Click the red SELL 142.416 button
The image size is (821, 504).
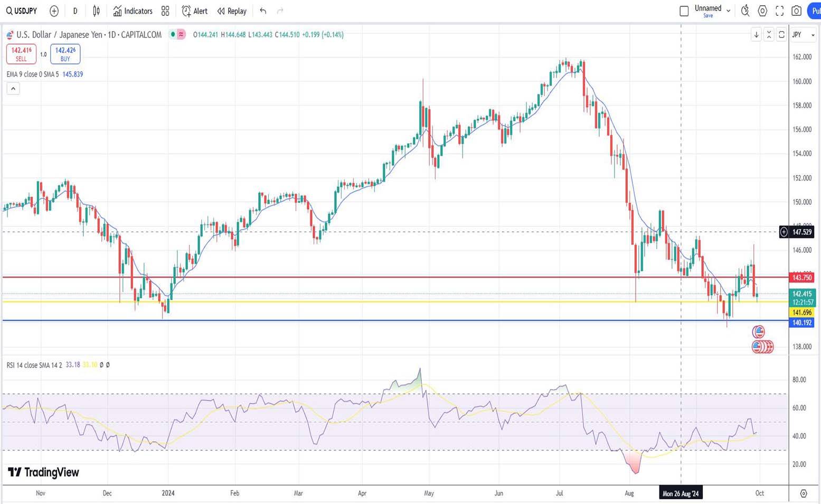tap(21, 54)
